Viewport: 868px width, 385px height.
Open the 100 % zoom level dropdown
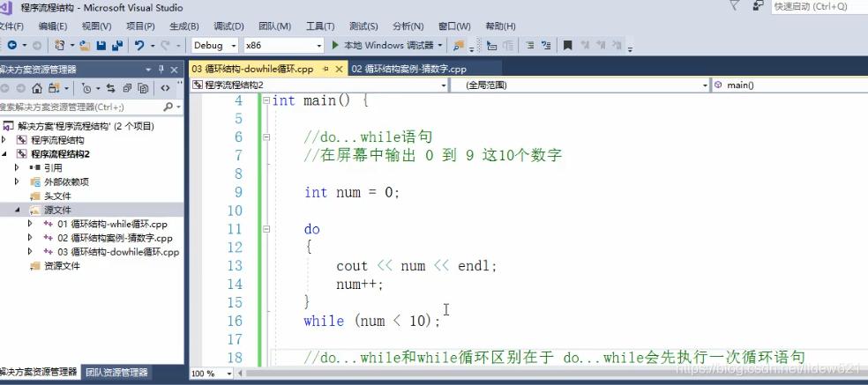tap(229, 374)
